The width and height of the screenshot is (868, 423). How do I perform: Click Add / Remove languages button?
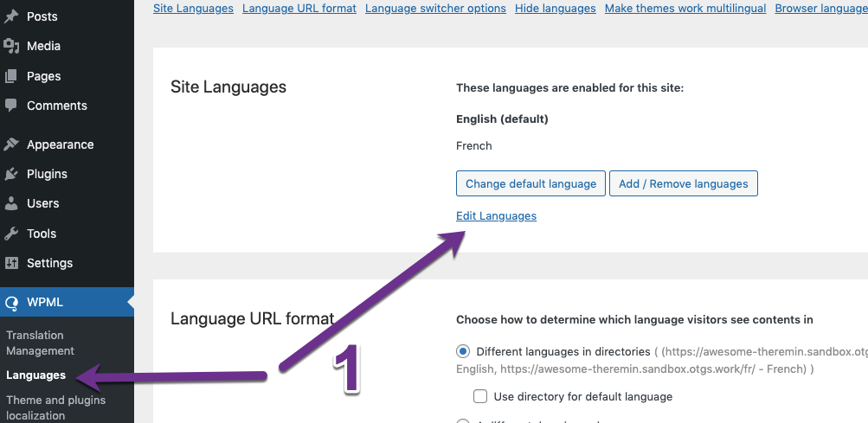684,183
